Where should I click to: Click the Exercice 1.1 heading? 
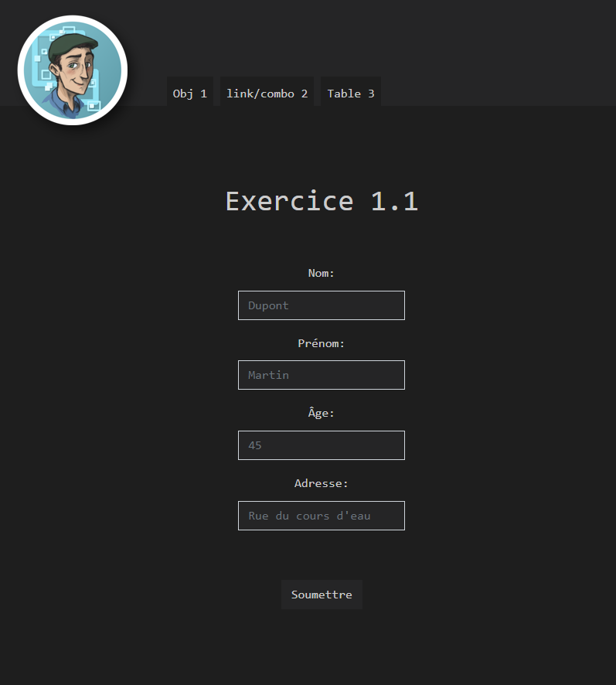(322, 201)
